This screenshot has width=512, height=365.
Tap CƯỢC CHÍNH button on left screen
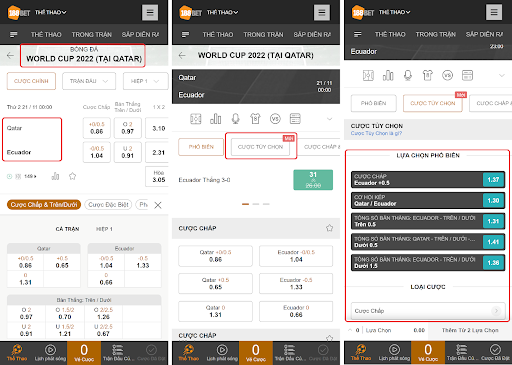[x=31, y=81]
